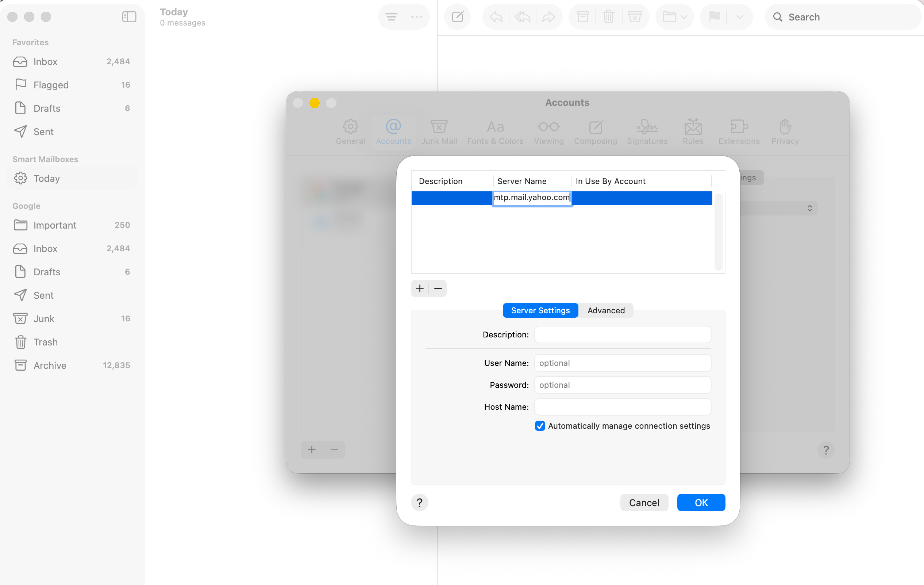Select the Server Settings tab

[x=540, y=310]
